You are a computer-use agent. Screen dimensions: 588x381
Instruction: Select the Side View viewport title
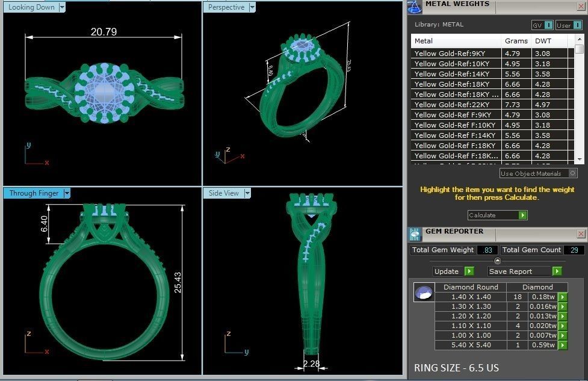coord(224,193)
